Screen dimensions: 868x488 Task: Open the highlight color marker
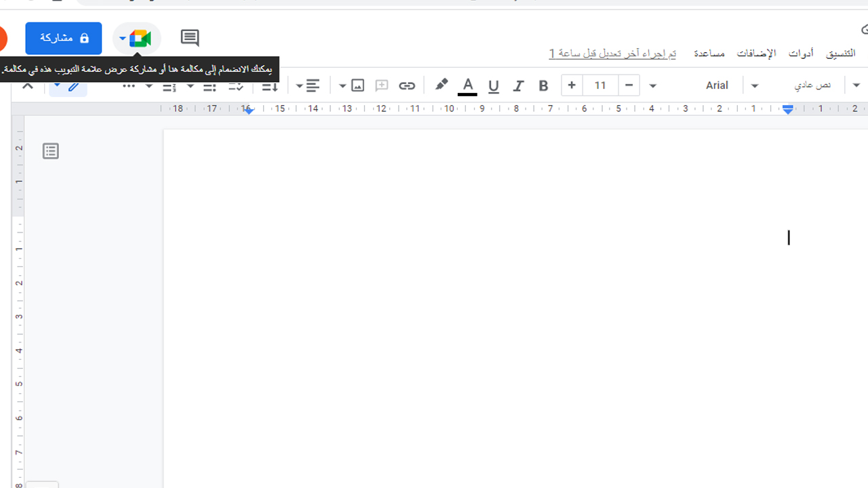coord(441,85)
